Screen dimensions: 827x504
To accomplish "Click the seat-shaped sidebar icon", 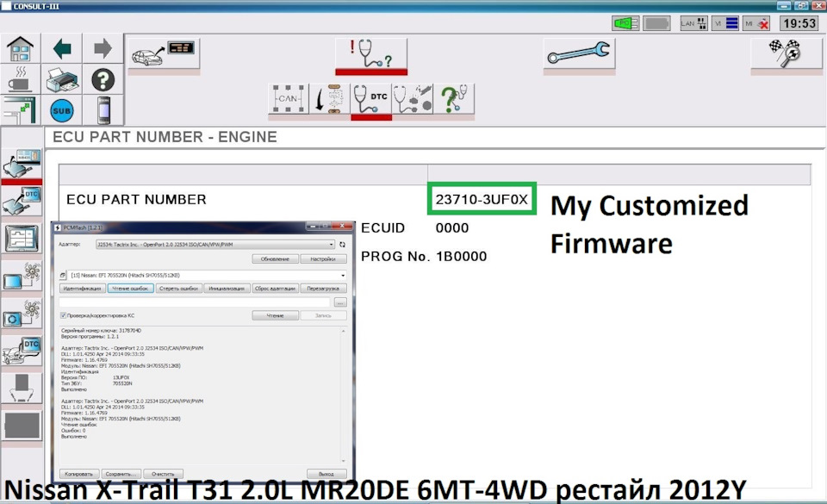I will tap(22, 389).
